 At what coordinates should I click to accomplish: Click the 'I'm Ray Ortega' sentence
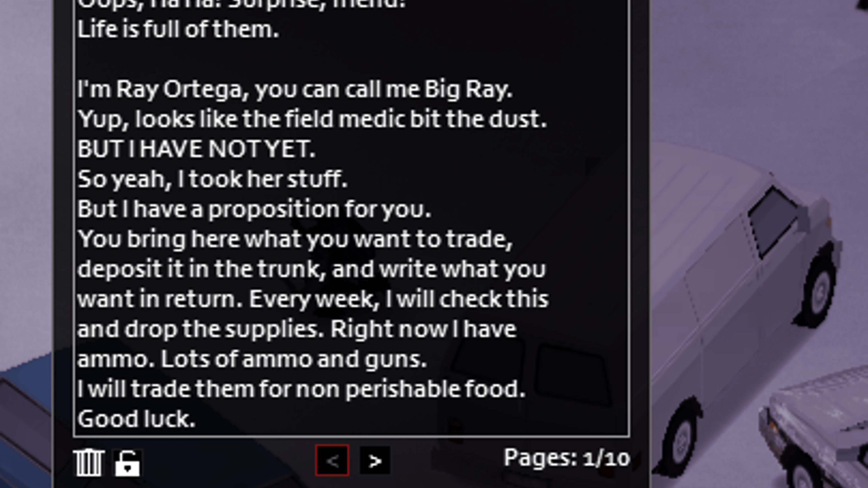(x=294, y=90)
